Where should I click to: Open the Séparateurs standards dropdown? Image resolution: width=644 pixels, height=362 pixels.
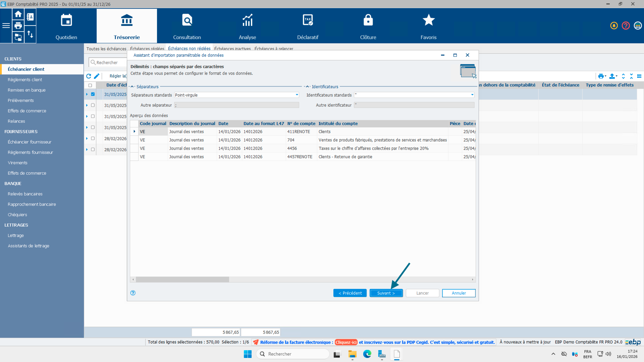click(x=297, y=95)
